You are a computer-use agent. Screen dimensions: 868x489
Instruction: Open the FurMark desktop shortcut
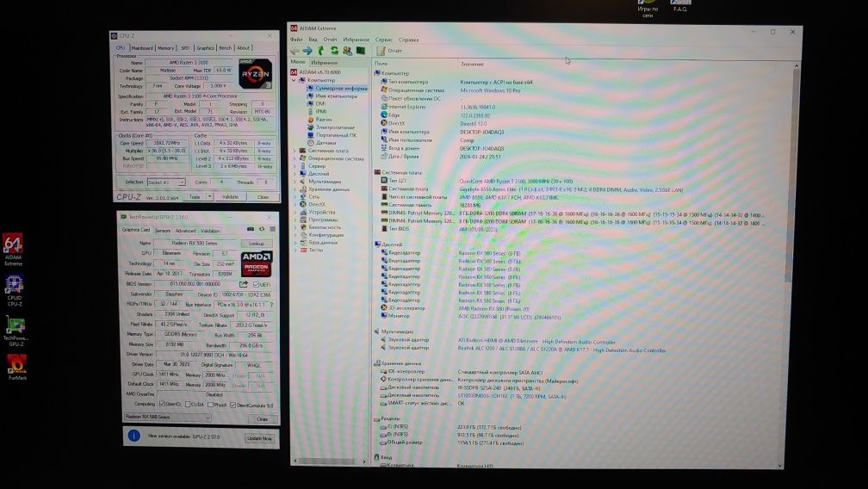point(16,368)
